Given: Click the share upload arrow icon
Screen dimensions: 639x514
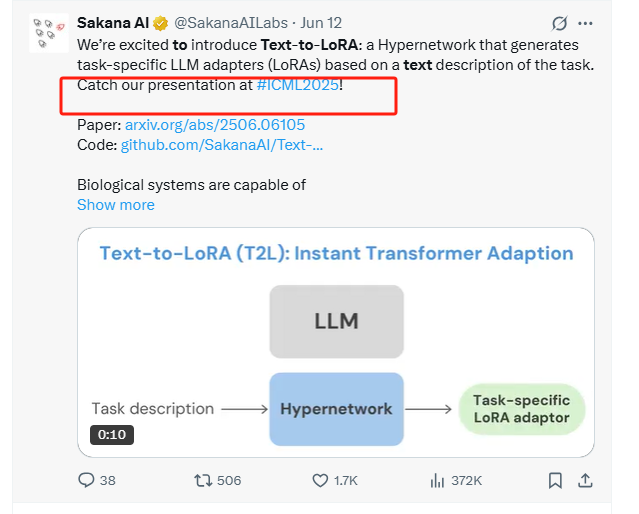Looking at the screenshot, I should pyautogui.click(x=585, y=480).
